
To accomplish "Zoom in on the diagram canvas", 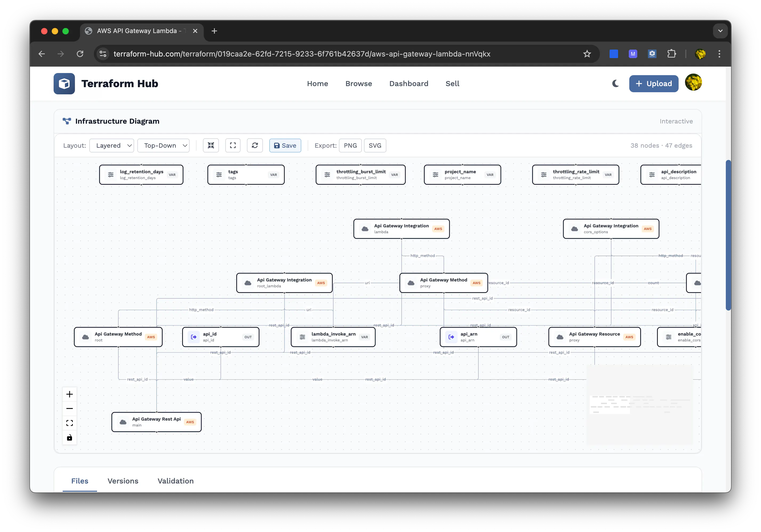I will (x=70, y=394).
